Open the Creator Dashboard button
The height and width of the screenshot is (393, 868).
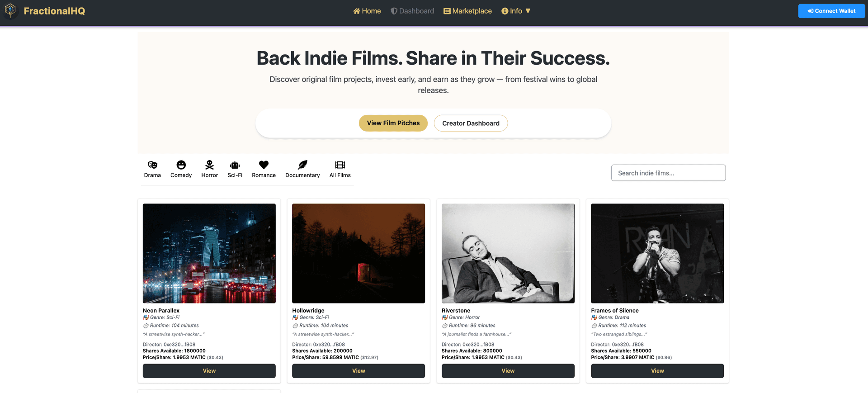471,123
